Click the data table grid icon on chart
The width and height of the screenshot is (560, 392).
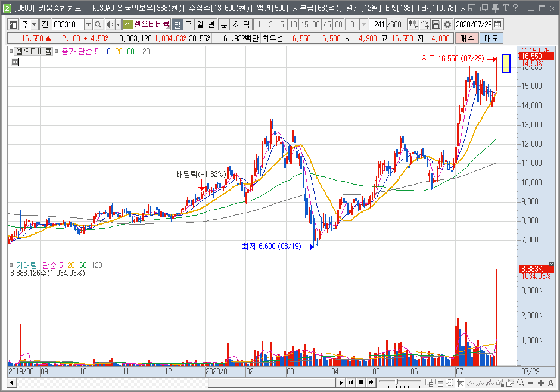15,62
